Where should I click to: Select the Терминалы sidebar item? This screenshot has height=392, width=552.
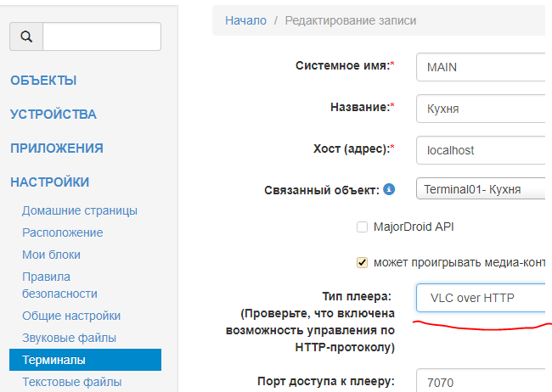tap(54, 360)
